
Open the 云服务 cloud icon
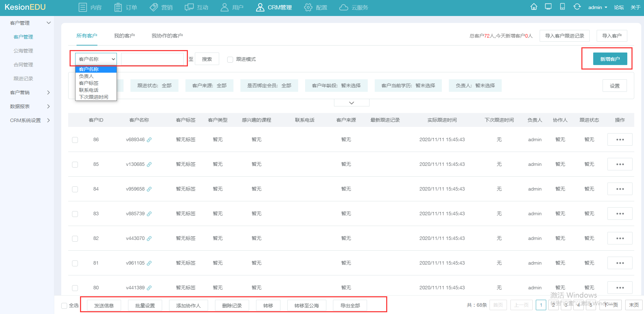[344, 7]
